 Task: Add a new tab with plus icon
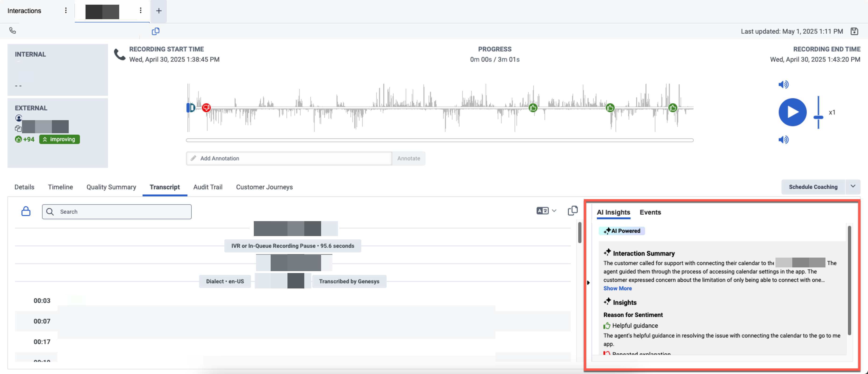point(159,11)
